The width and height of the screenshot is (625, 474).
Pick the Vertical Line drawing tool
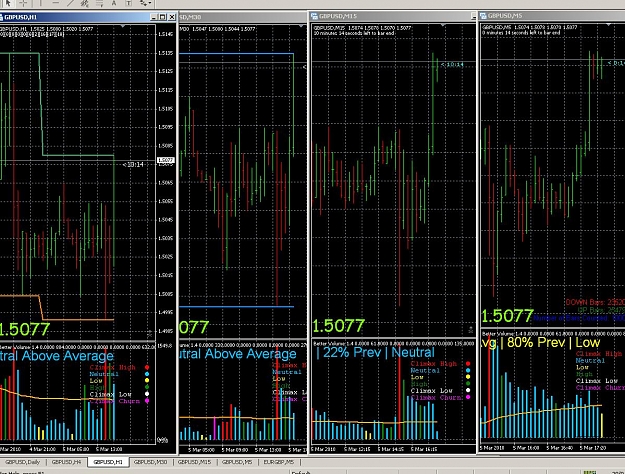[x=40, y=3]
